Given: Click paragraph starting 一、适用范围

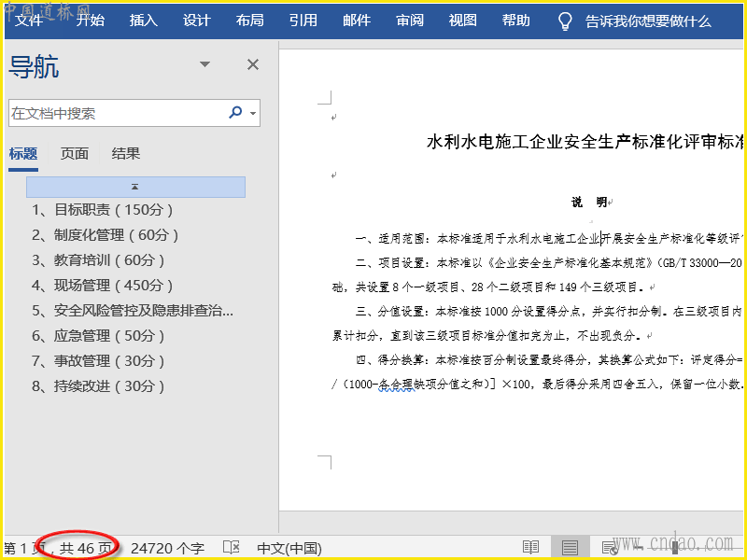Looking at the screenshot, I should coord(550,239).
